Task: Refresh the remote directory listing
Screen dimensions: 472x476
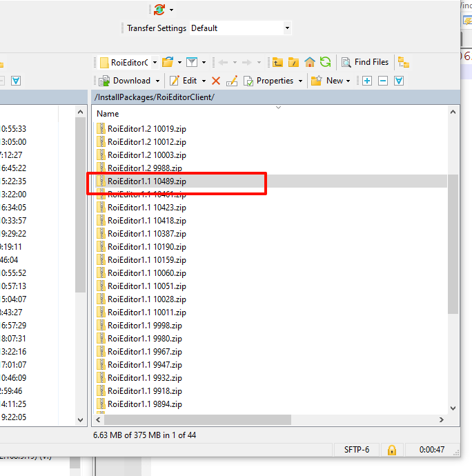Action: pos(325,62)
